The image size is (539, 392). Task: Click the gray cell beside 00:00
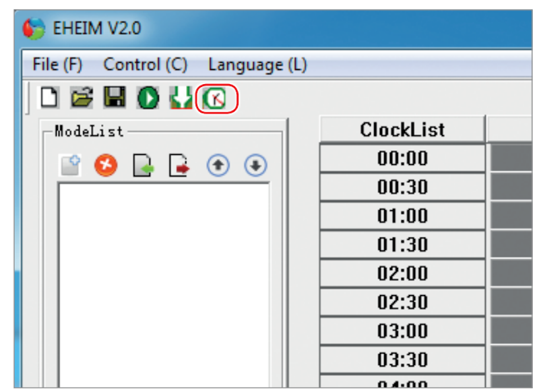(511, 158)
